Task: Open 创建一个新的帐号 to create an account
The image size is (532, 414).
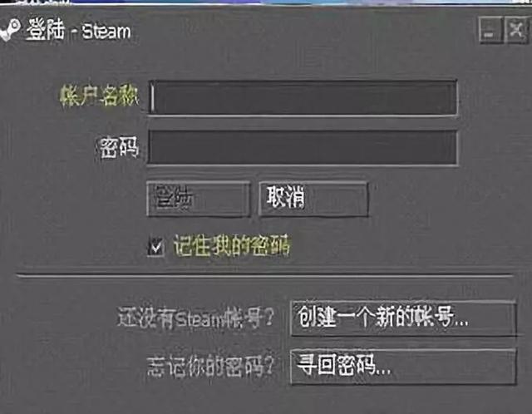Action: pyautogui.click(x=403, y=318)
